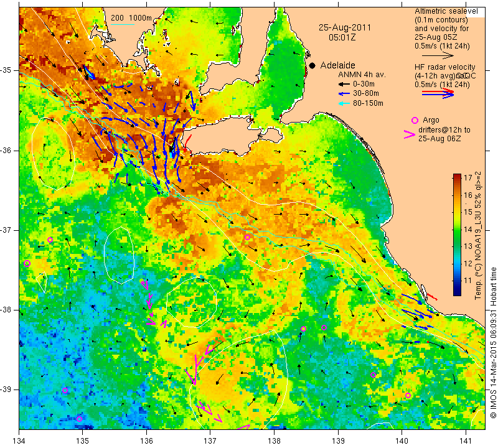
Task: Click the magenta drifters arrowhead legend symbol
Action: pos(409,134)
